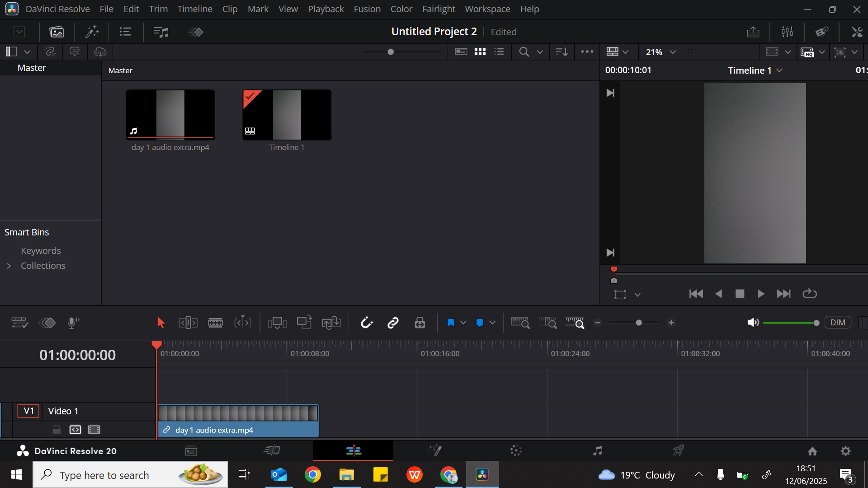Open the Fusion menu
The image size is (868, 488).
tap(367, 9)
